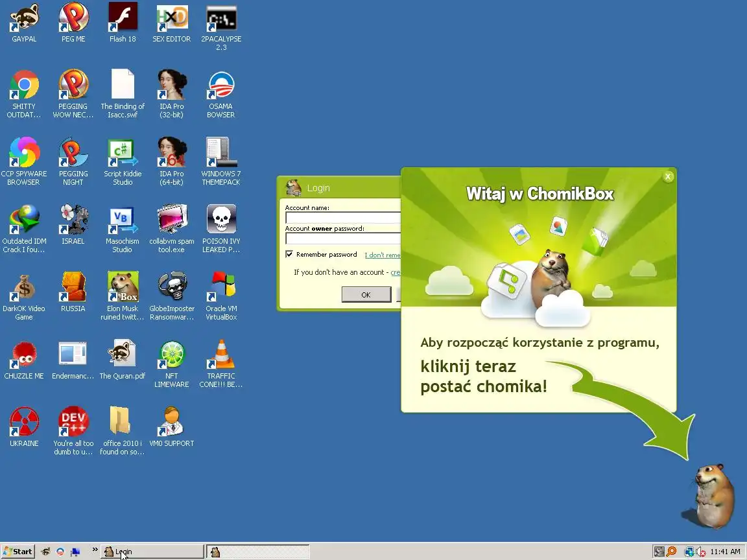Click the grey picture tray icon

(x=659, y=552)
